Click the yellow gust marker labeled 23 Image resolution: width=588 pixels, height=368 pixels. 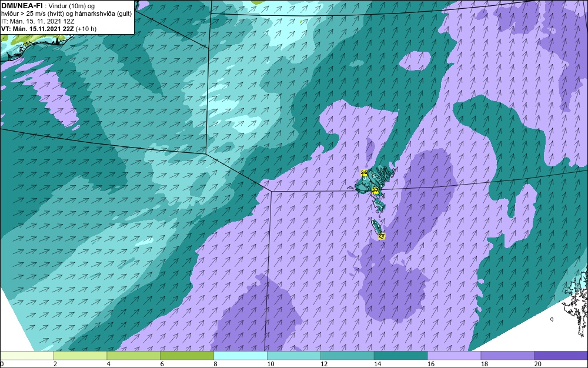(x=375, y=190)
